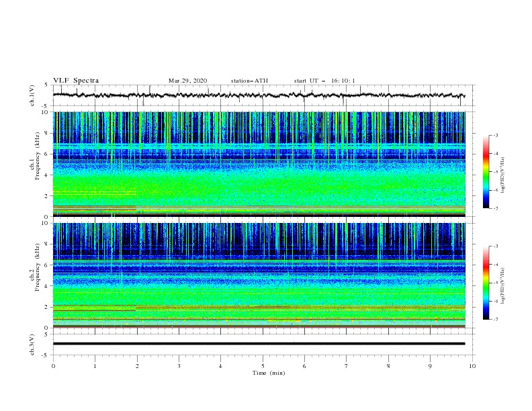The height and width of the screenshot is (411, 532).
Task: Click the ch.2 spectrogram color bar
Action: [x=486, y=283]
